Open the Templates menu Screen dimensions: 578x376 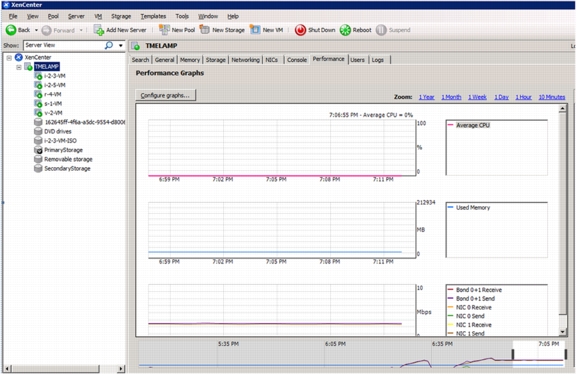pos(153,16)
